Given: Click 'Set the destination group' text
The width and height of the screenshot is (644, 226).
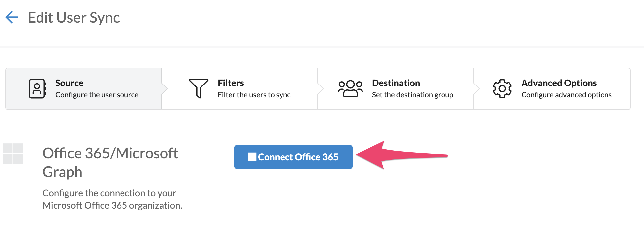Looking at the screenshot, I should [413, 95].
